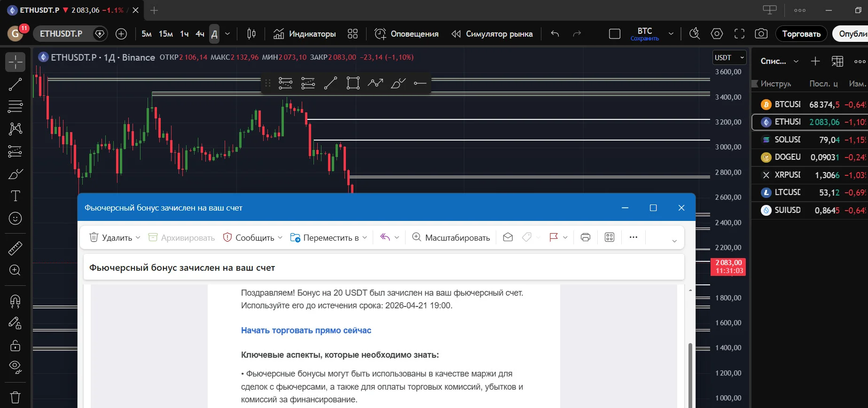The height and width of the screenshot is (408, 868).
Task: Select the Д daily timeframe
Action: point(214,34)
